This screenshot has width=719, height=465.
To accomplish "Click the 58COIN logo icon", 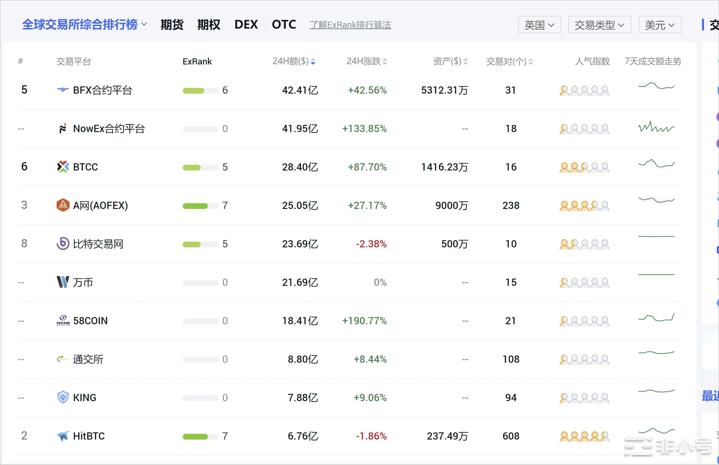I will tap(63, 321).
